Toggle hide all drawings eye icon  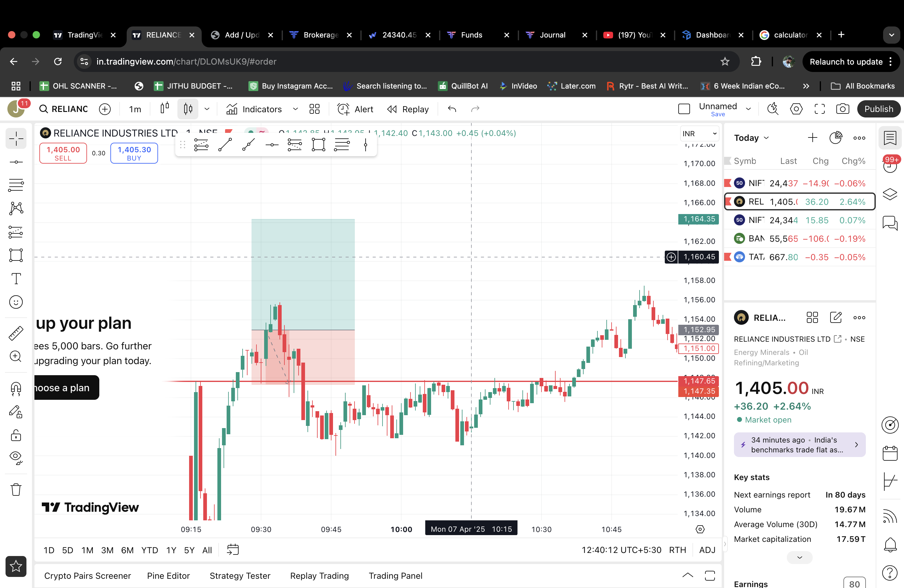pyautogui.click(x=16, y=457)
